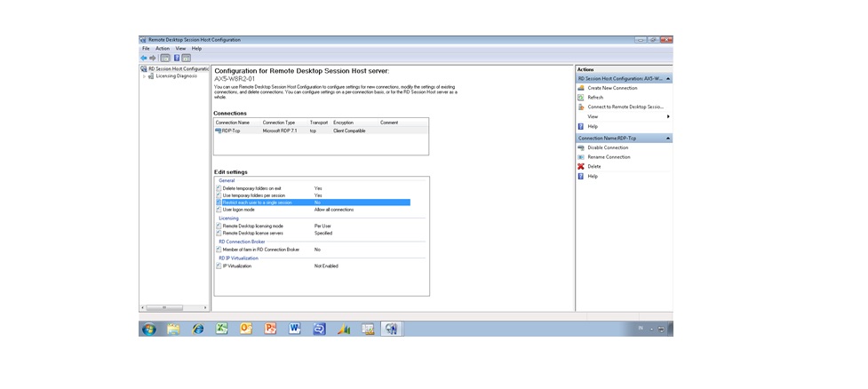Select Restrict each user to a single session

pyautogui.click(x=313, y=202)
